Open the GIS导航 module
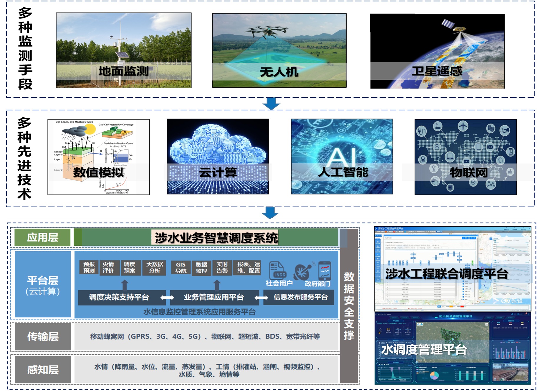Viewport: 543px width, 392px height. point(181,268)
